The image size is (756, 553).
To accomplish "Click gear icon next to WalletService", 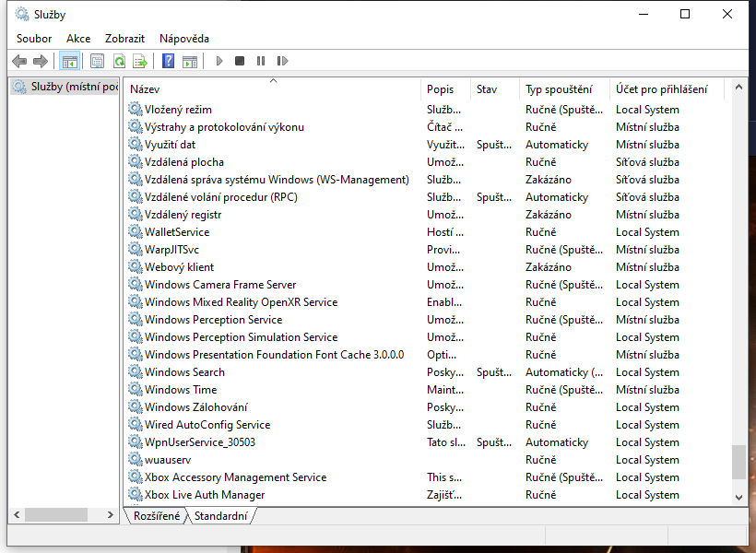I will pyautogui.click(x=136, y=231).
